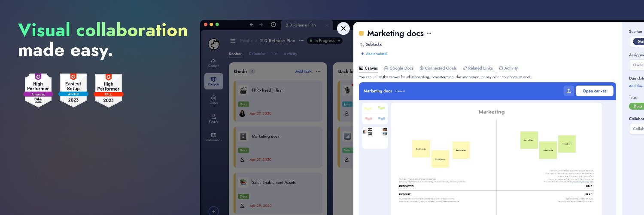Expand the In Progress status dropdown
Screen dimensions: 644x215
(x=325, y=41)
